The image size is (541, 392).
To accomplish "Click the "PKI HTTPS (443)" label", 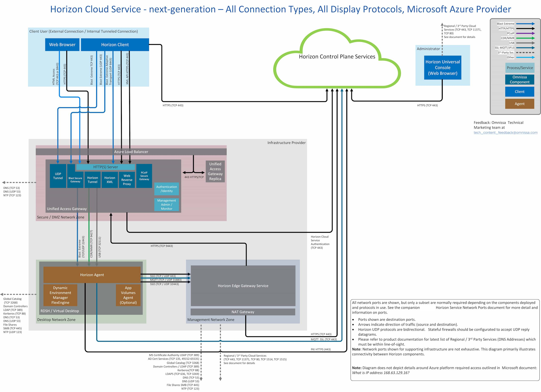I will (321, 349).
